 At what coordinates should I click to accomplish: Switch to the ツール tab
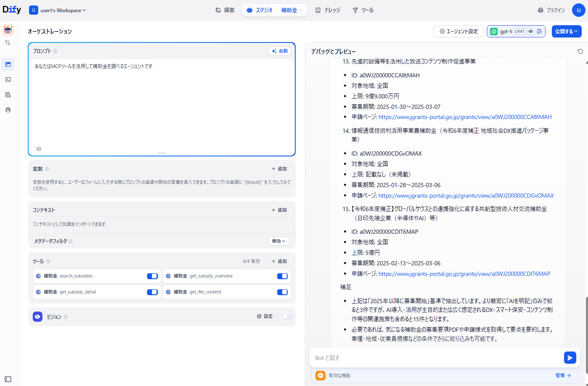(x=363, y=10)
